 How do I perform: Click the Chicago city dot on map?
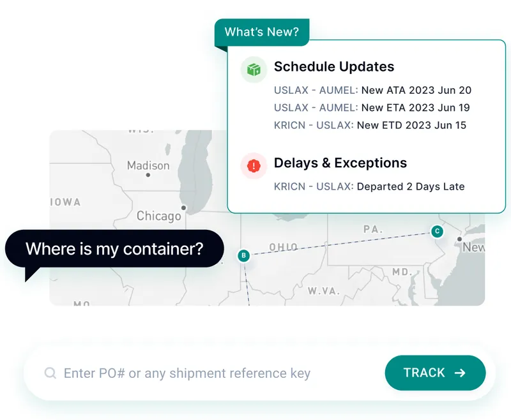point(184,207)
